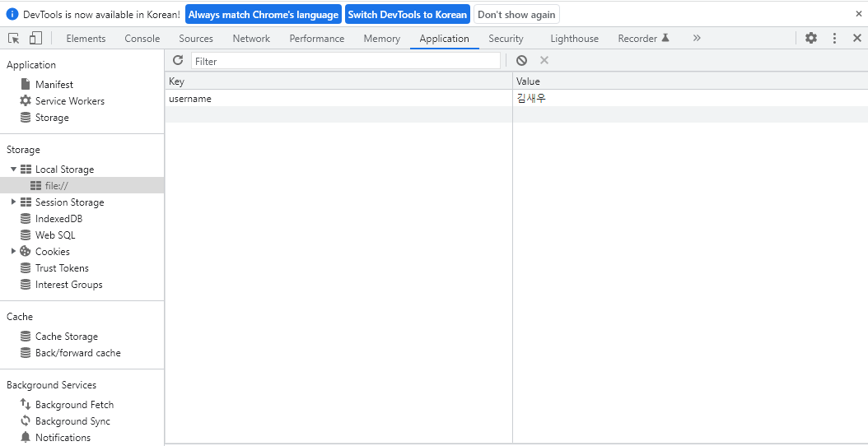Click the Storage database icon under Application
Screen dimensions: 868x446
26,118
